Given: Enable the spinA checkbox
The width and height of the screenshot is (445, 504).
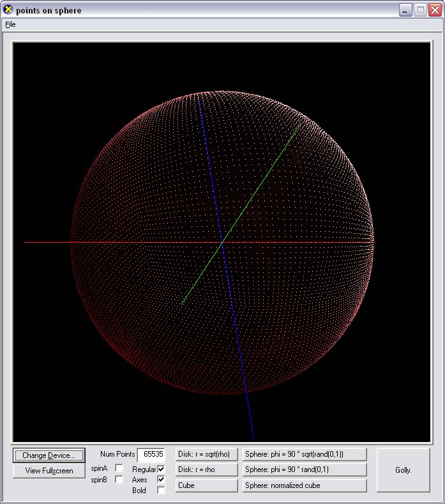Looking at the screenshot, I should coord(119,469).
